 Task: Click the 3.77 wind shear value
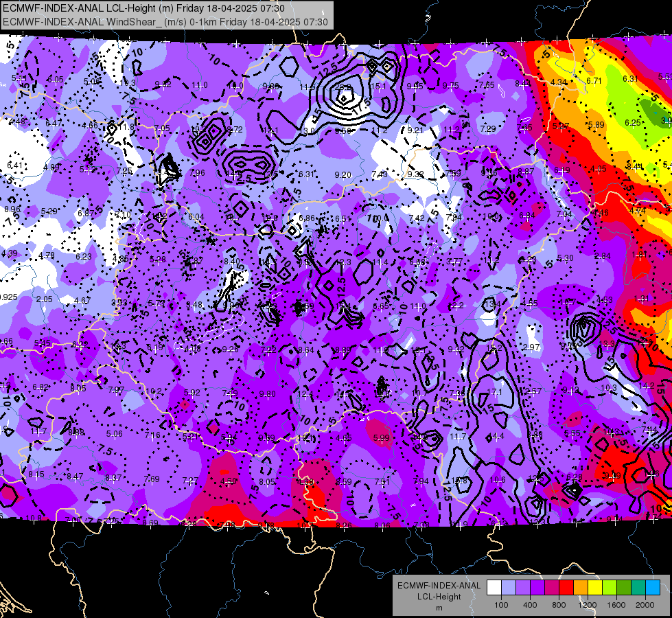[454, 261]
